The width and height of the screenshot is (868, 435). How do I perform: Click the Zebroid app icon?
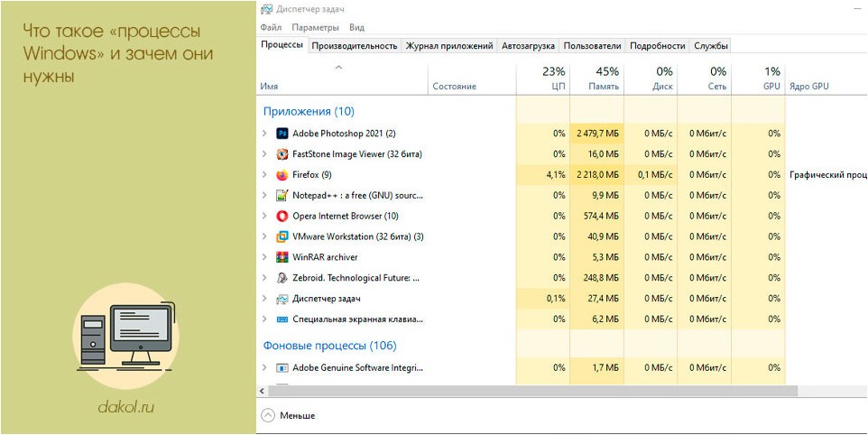tap(282, 278)
